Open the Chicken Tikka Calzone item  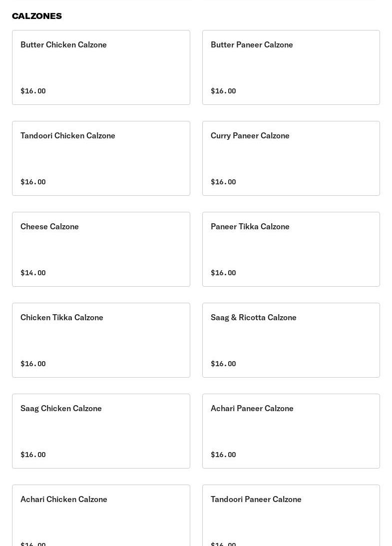tap(101, 340)
